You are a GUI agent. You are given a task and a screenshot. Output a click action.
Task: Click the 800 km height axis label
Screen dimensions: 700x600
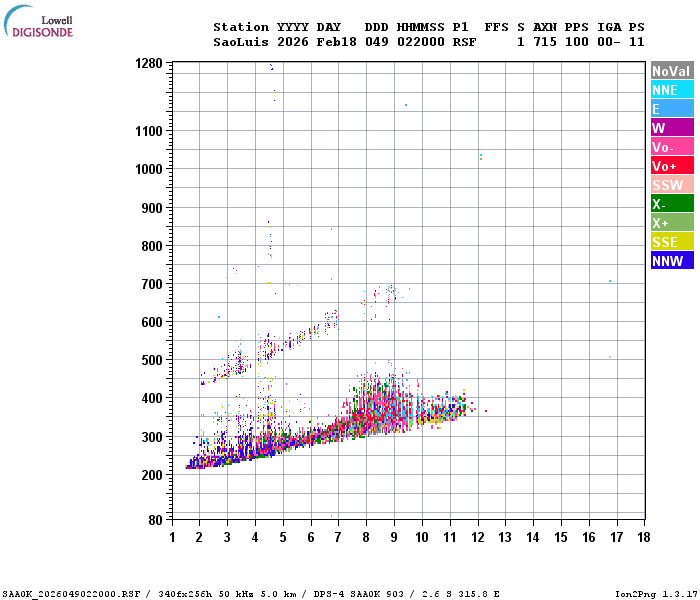pyautogui.click(x=152, y=246)
